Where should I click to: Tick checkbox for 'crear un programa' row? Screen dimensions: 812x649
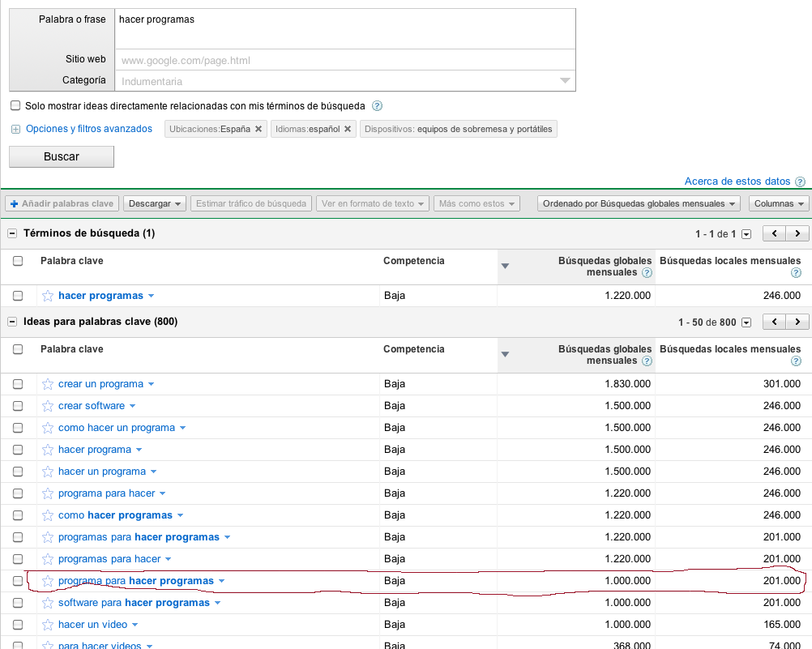click(x=18, y=384)
